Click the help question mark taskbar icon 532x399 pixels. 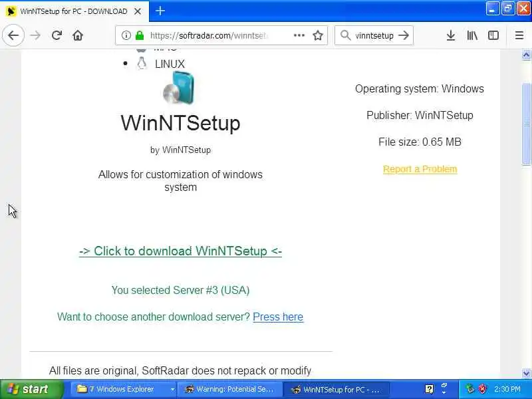point(429,389)
